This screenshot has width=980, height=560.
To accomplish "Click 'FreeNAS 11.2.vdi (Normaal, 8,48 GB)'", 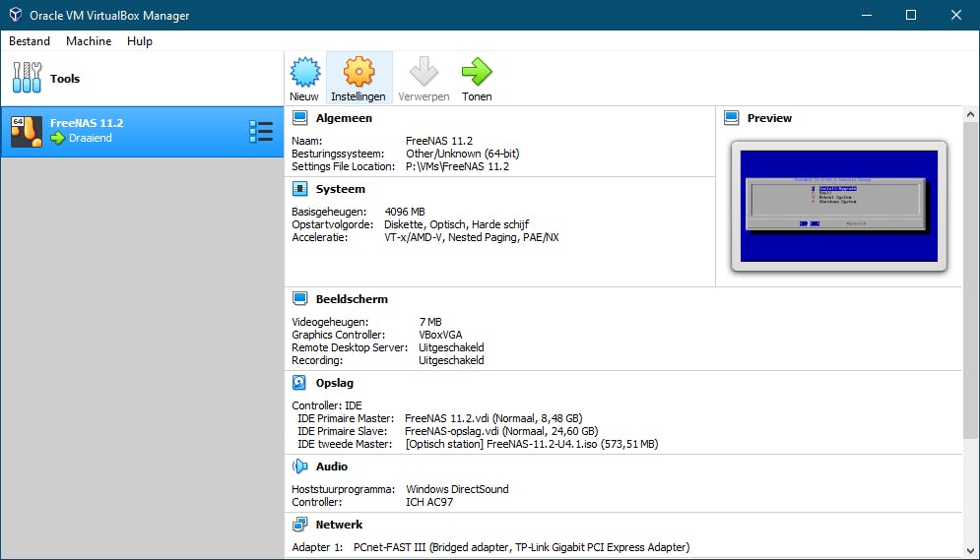I will (493, 418).
